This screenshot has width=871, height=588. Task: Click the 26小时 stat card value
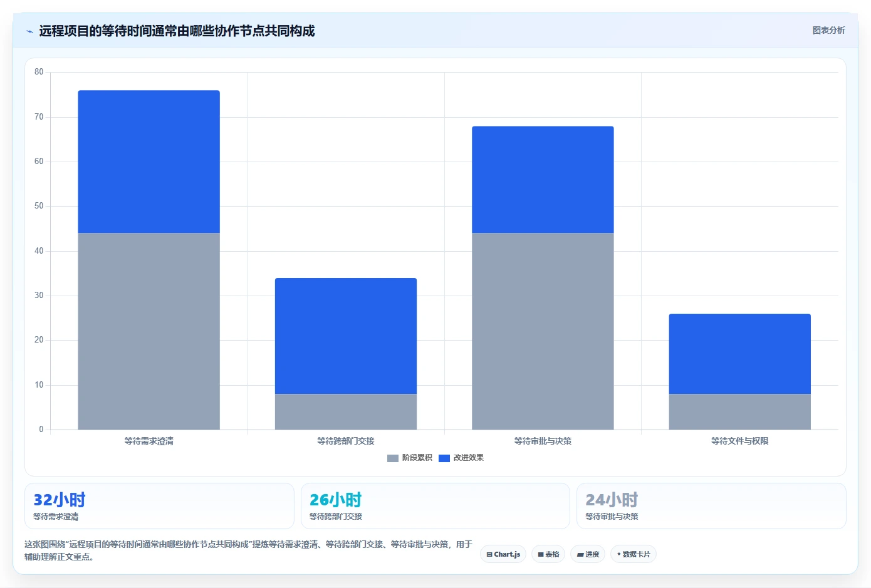336,500
